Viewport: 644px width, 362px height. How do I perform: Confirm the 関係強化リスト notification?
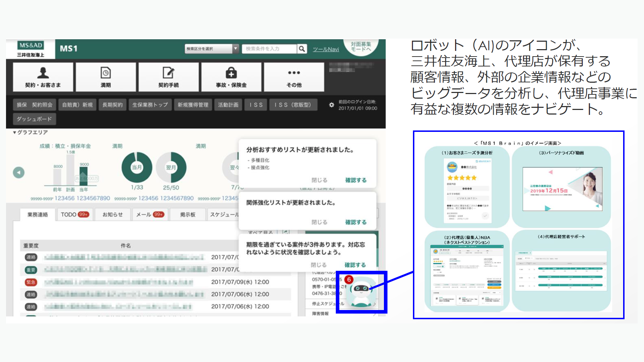(x=356, y=222)
